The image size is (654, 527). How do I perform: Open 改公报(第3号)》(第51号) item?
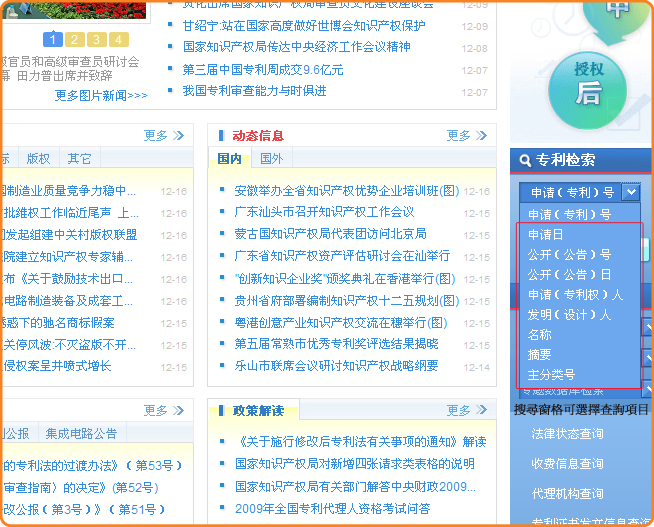84,509
